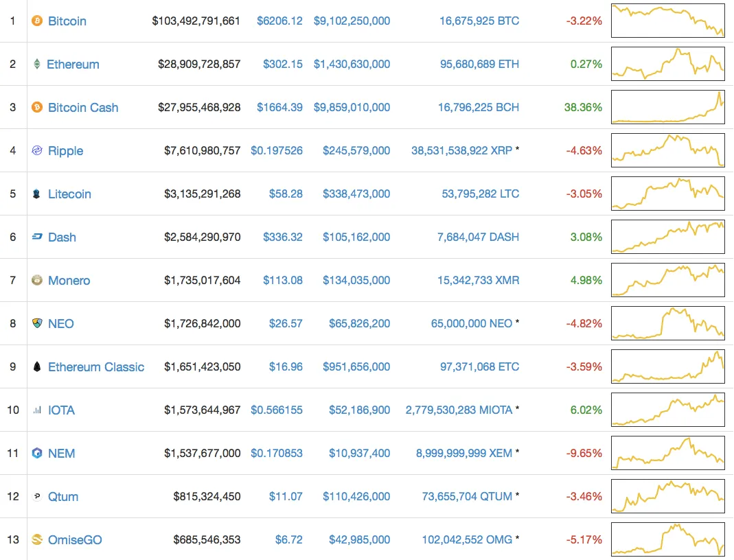Click the Qtum logo icon
Viewport: 734px width, 560px height.
point(37,496)
